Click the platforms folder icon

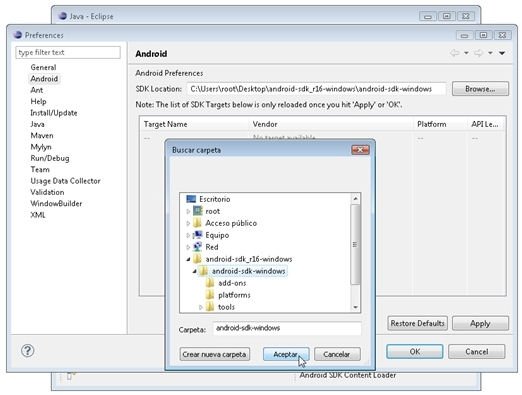(210, 295)
